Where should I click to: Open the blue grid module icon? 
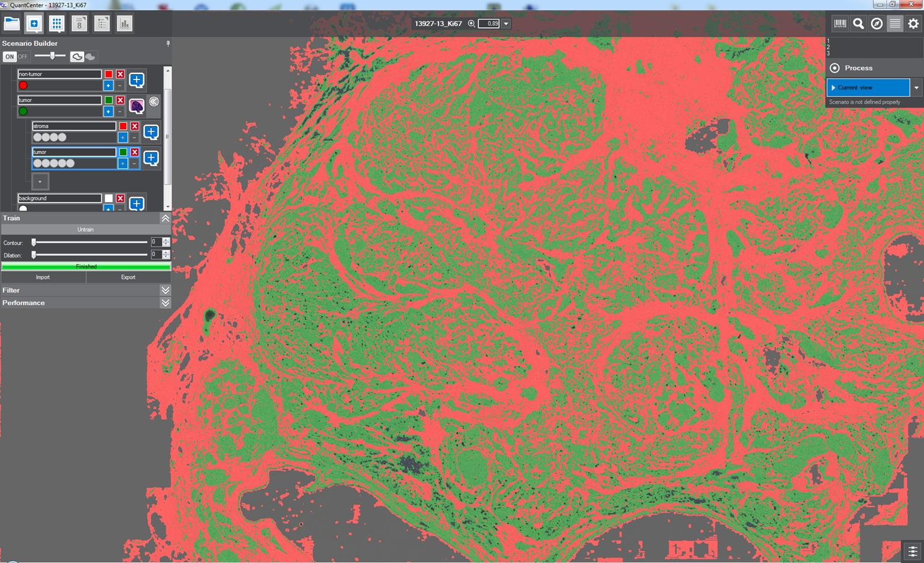57,23
